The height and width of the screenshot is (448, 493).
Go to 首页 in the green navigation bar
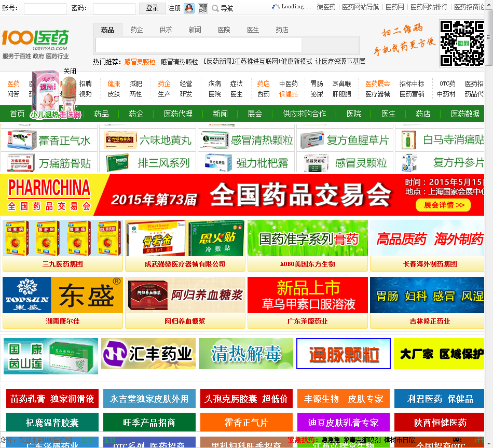tap(17, 114)
